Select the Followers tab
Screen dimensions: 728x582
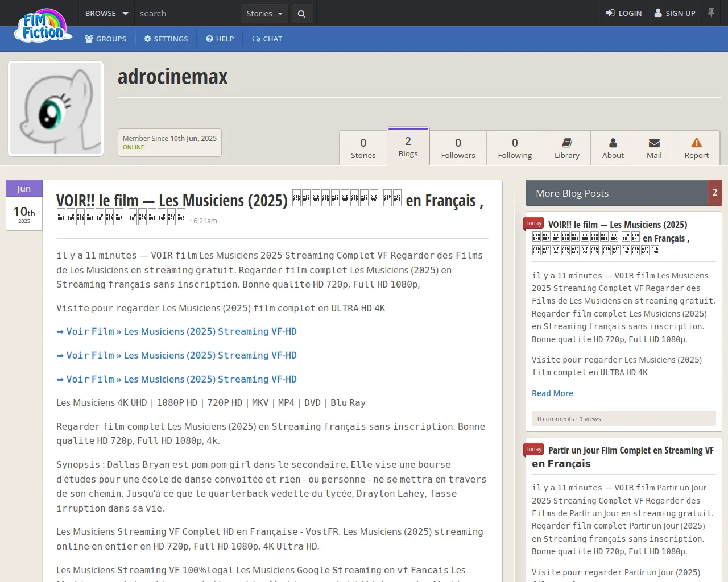pos(458,148)
